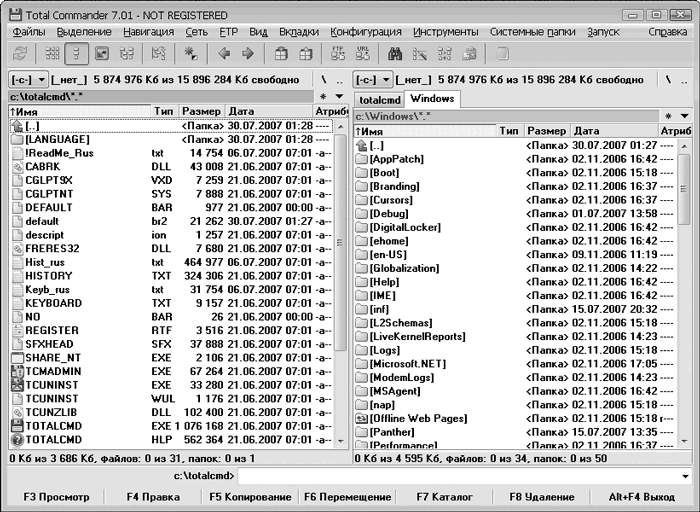Image resolution: width=700 pixels, height=512 pixels.
Task: Go to root using left panel backslash
Action: (324, 80)
